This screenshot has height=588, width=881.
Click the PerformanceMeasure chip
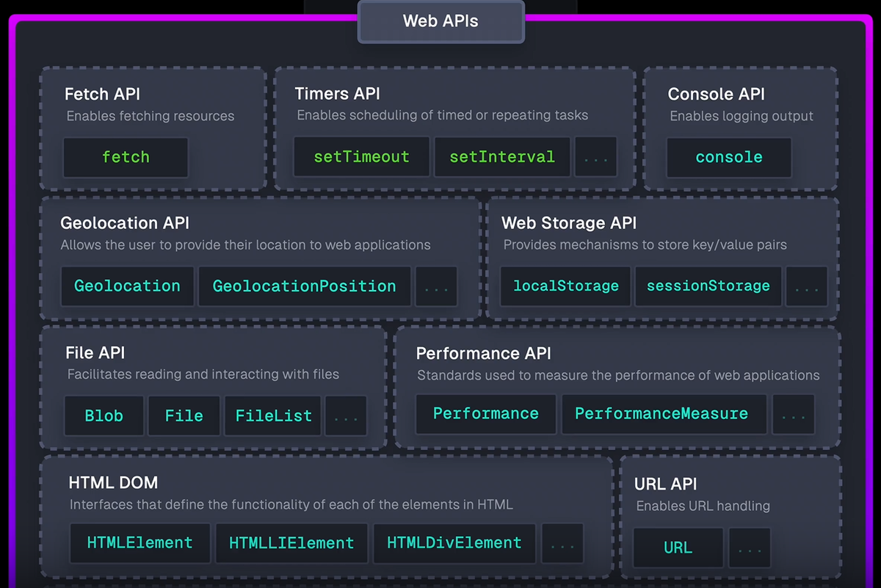pos(661,414)
